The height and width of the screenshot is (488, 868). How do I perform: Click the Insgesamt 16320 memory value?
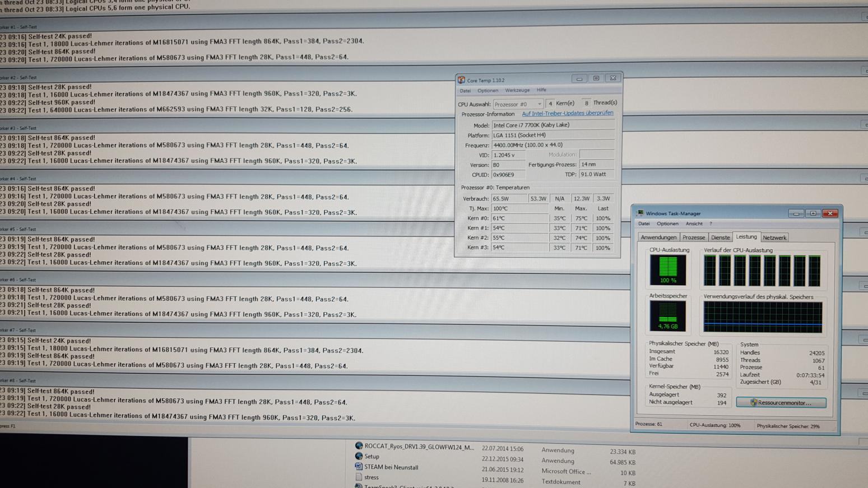(721, 352)
